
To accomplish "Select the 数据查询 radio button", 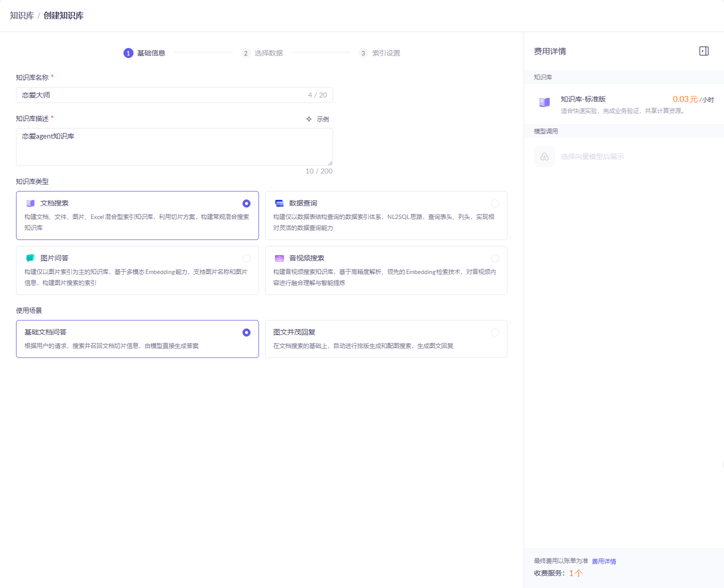I will pos(494,203).
